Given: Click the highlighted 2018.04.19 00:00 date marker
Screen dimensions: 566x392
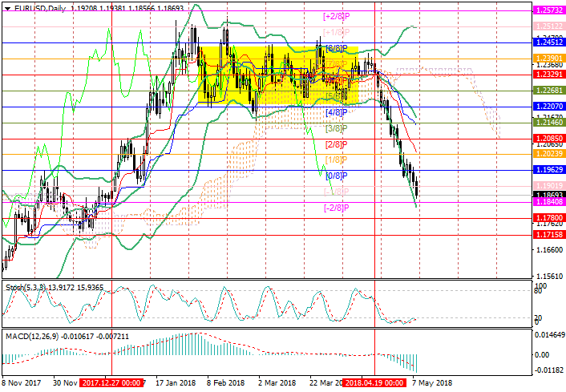Looking at the screenshot, I should click(x=375, y=385).
